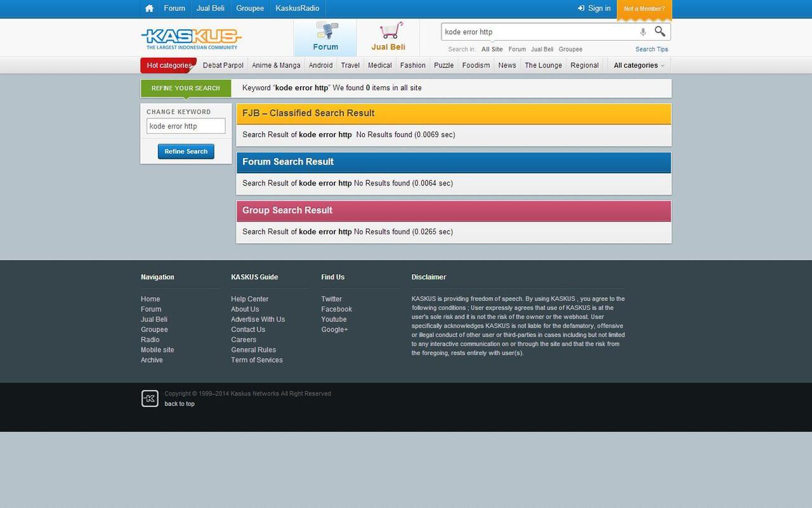Open the Anime & Manga category
Viewport: 812px width, 508px height.
[276, 65]
